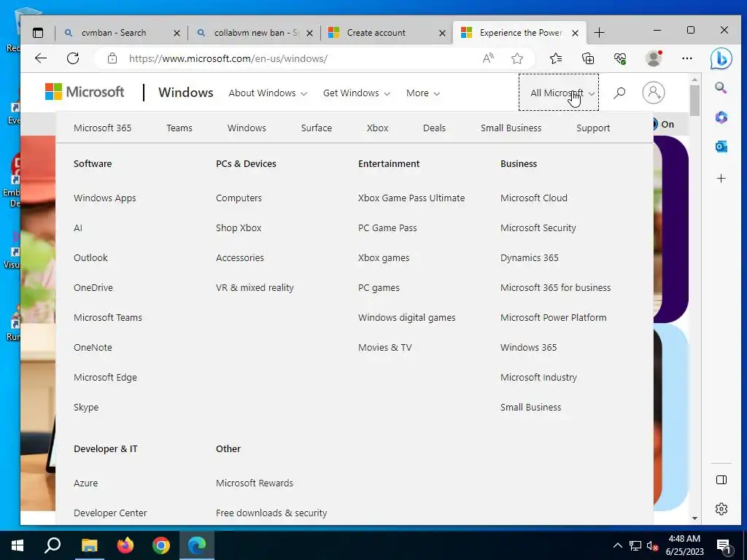Screen dimensions: 747x560
Task: Open VR & mixed reality link
Action: 255,287
